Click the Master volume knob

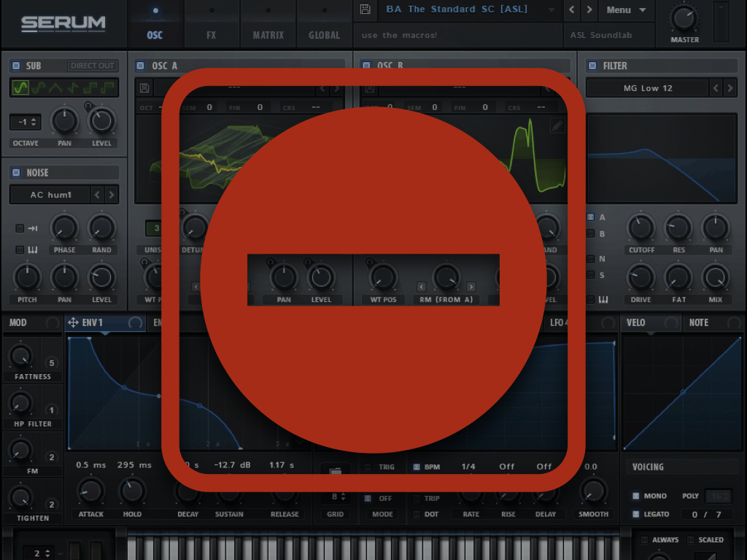tap(684, 18)
